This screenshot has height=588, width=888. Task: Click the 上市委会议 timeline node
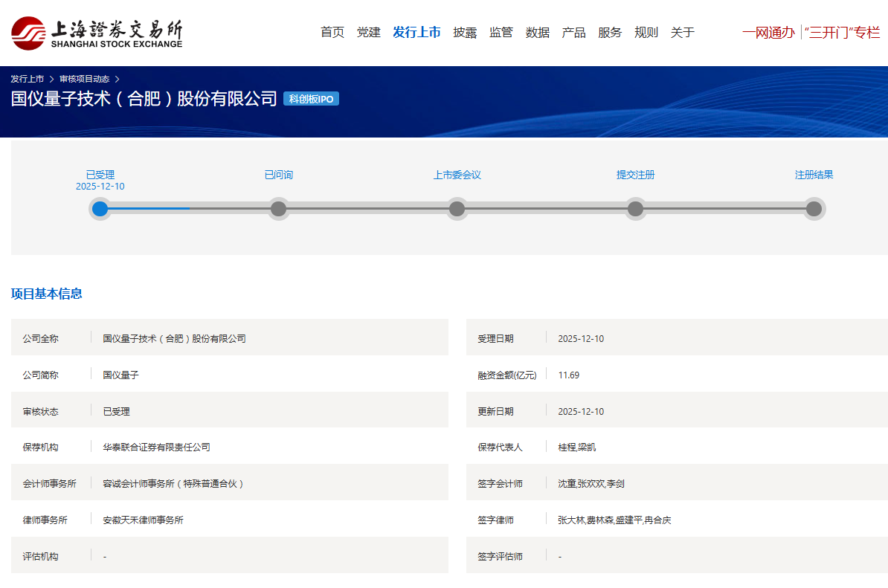tap(457, 209)
